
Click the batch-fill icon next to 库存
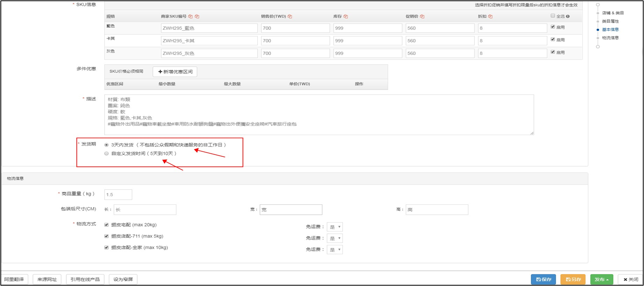[x=346, y=17]
